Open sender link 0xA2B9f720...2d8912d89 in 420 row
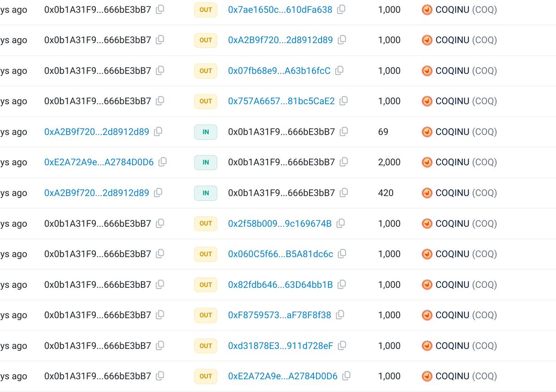556x392 pixels. point(97,193)
